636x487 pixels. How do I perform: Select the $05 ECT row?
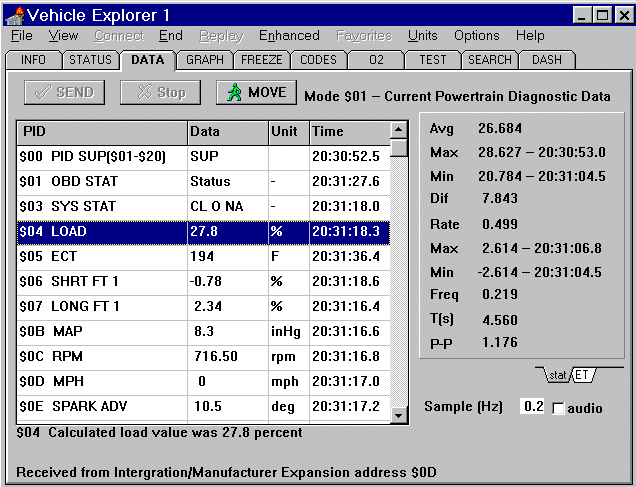coord(100,256)
